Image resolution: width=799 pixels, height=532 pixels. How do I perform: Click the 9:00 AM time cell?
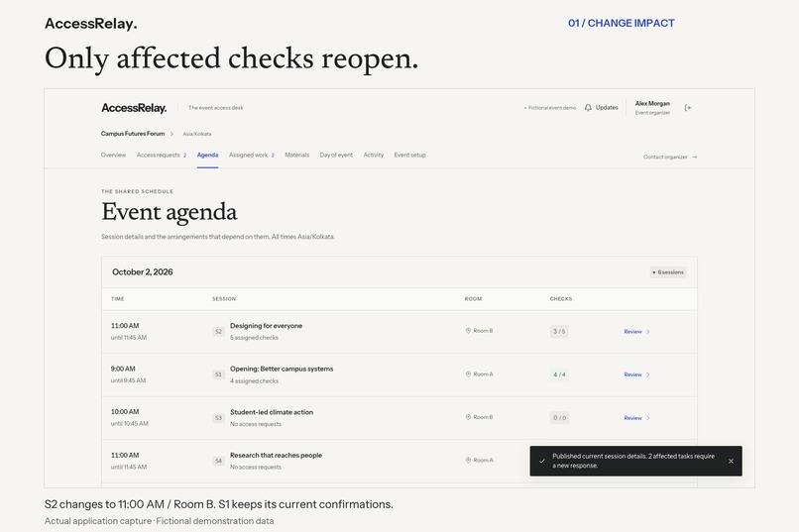(123, 369)
